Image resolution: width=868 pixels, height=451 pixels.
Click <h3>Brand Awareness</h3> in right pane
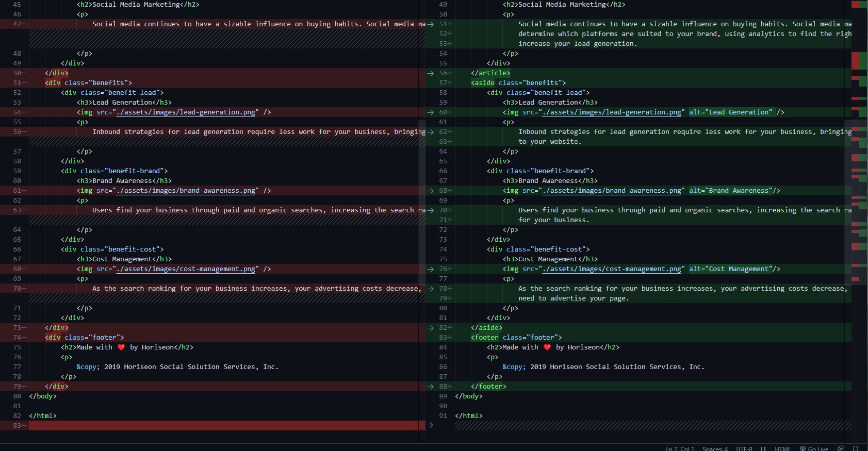point(550,181)
